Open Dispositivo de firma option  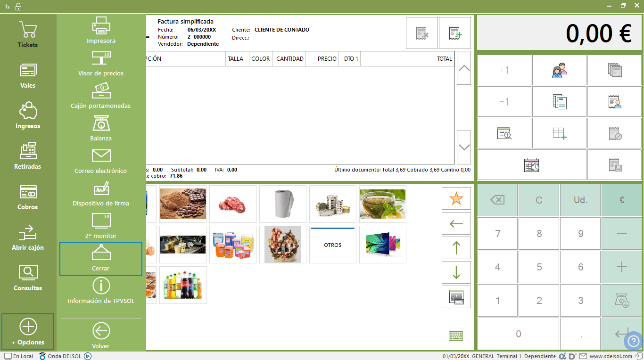tap(101, 193)
